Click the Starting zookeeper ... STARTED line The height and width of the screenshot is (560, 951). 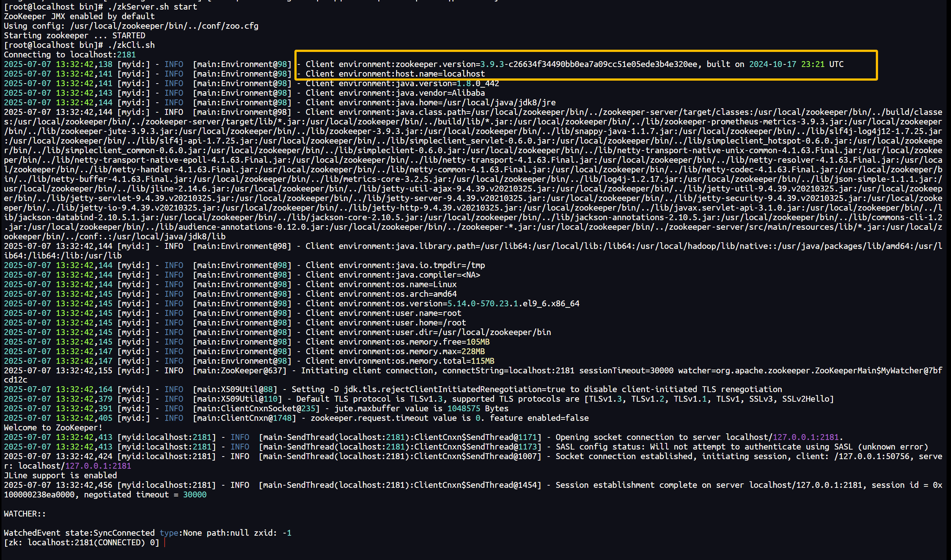74,35
